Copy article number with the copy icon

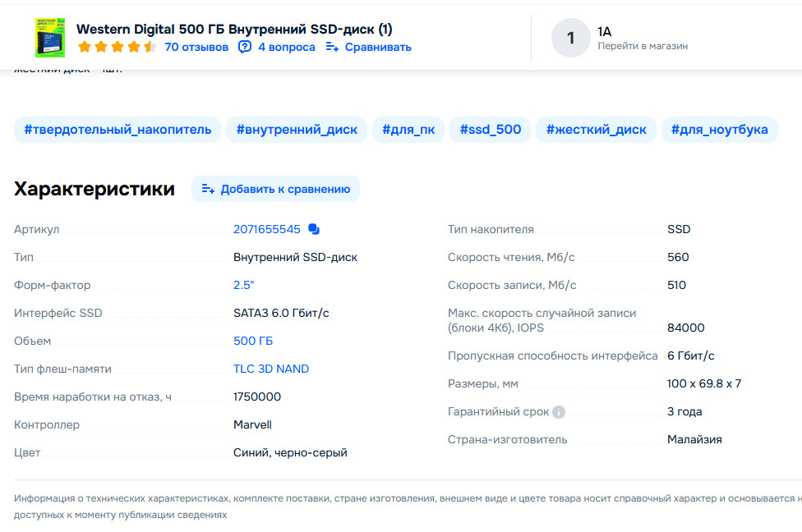[x=314, y=229]
